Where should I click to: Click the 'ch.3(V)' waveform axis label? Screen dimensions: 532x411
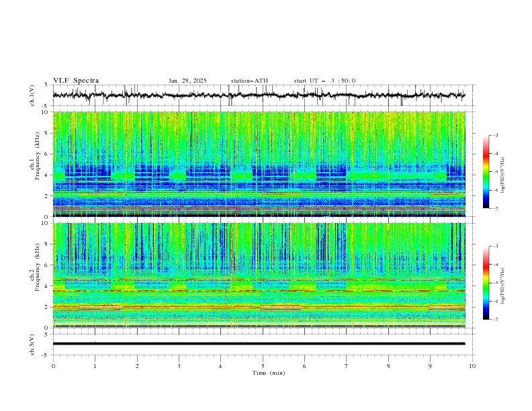point(32,345)
